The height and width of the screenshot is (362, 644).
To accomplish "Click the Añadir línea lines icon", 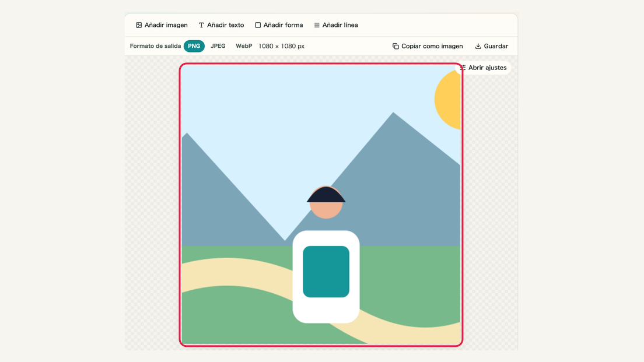I will click(x=317, y=25).
